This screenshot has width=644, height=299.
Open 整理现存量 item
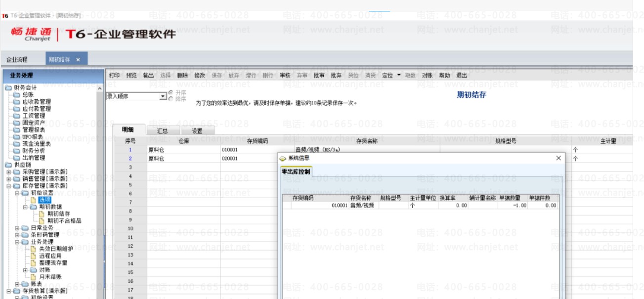[53, 263]
